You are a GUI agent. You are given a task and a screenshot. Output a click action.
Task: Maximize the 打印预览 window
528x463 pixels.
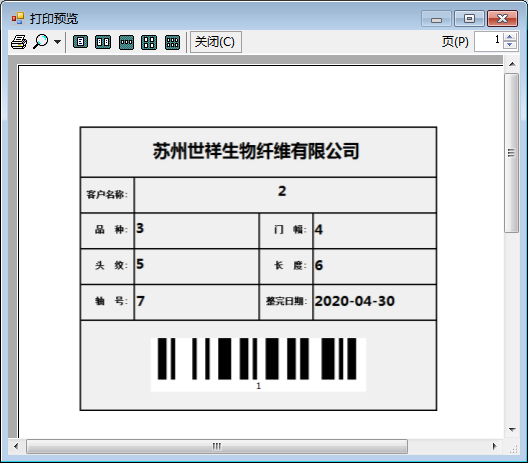coord(469,19)
